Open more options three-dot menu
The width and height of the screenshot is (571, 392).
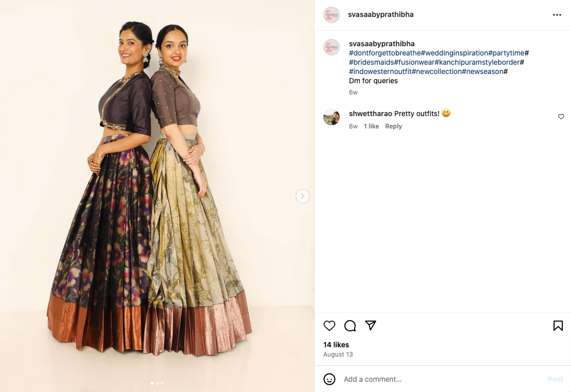(x=557, y=15)
